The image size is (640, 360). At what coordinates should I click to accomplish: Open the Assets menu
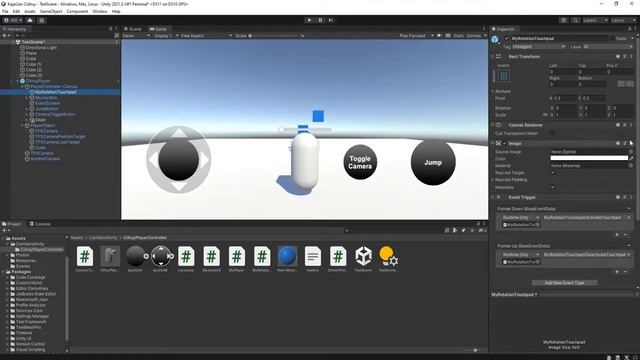(x=30, y=11)
